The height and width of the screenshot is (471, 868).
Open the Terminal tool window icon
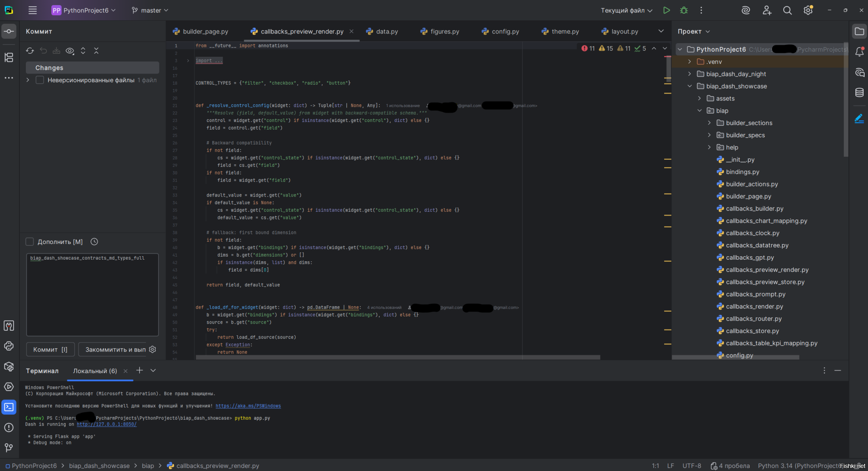[x=9, y=407]
